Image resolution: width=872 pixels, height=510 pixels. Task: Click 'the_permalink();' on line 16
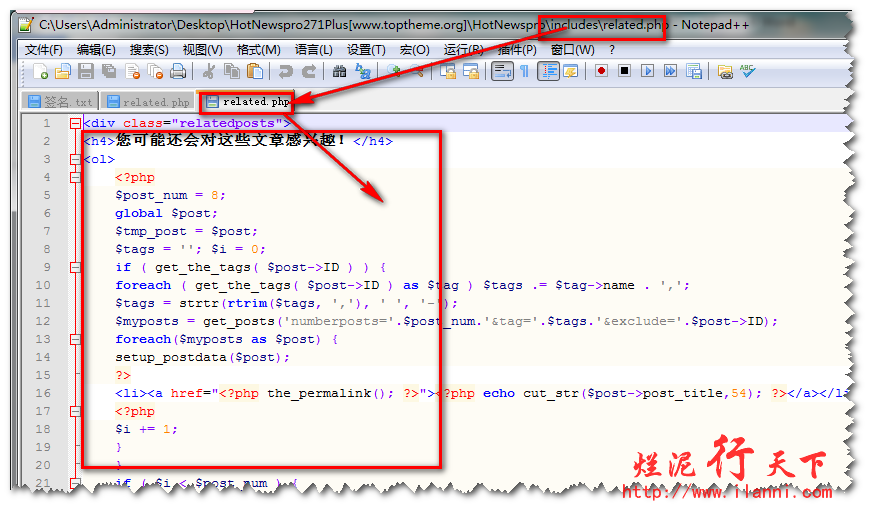tap(330, 394)
